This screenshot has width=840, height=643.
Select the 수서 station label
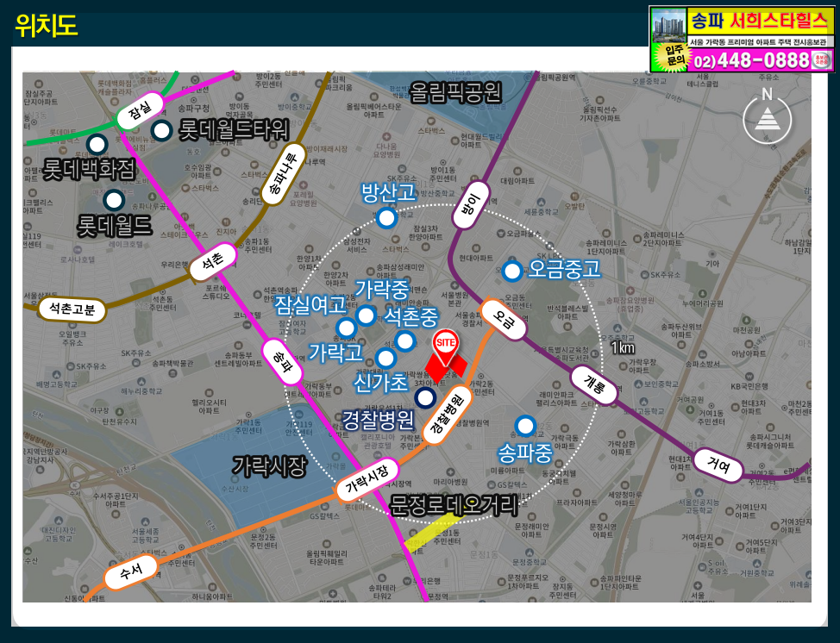pos(131,571)
